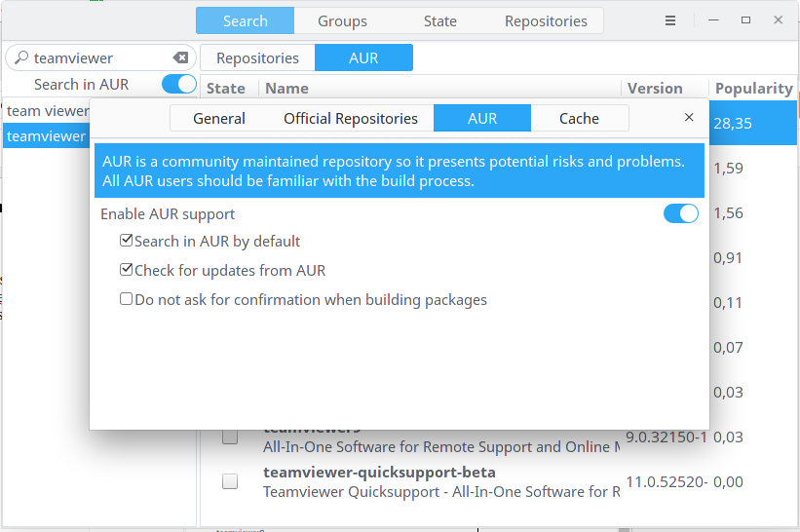This screenshot has width=800, height=532.
Task: Disable the Enable AUR support switch
Action: 680,213
